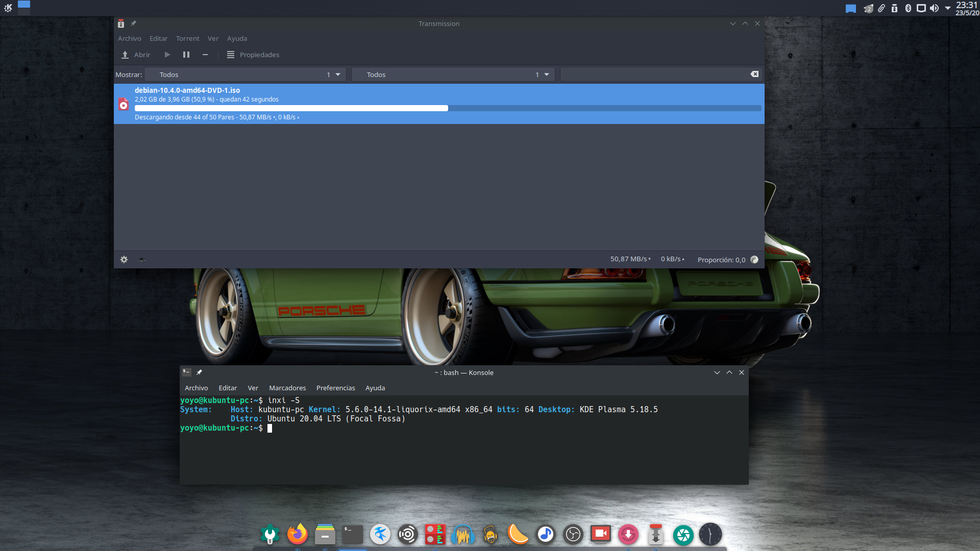This screenshot has height=551, width=980.
Task: Start the selected torrent with play icon
Action: [167, 55]
